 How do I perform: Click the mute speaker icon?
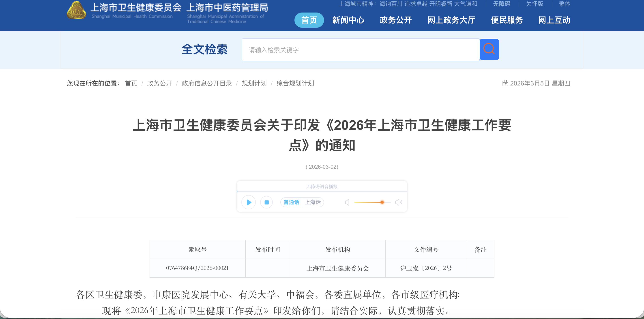click(x=347, y=202)
